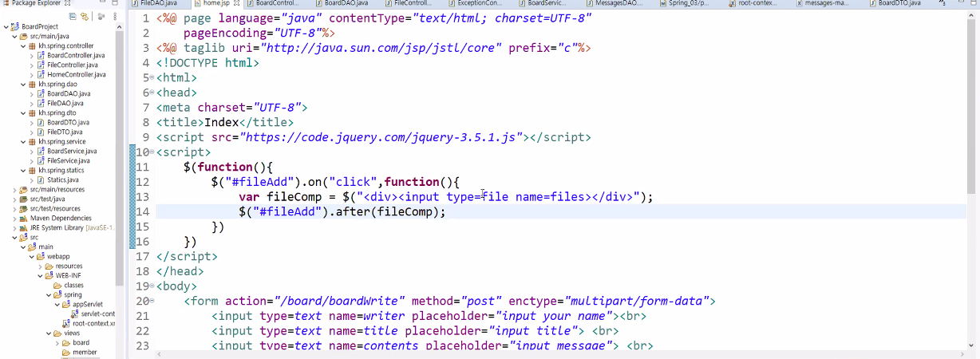Click Collapse All icon in Package Explorer toolbar
Image resolution: width=980 pixels, height=359 pixels.
[x=73, y=16]
